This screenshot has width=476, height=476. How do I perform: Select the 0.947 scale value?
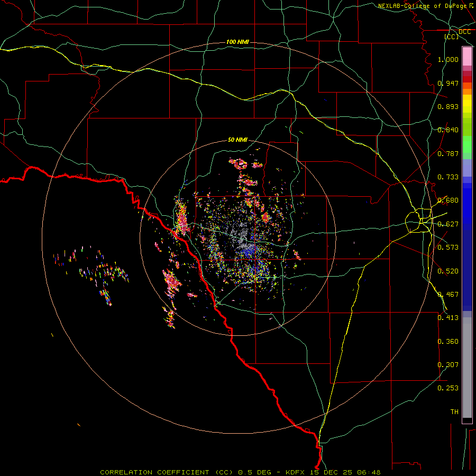click(448, 83)
